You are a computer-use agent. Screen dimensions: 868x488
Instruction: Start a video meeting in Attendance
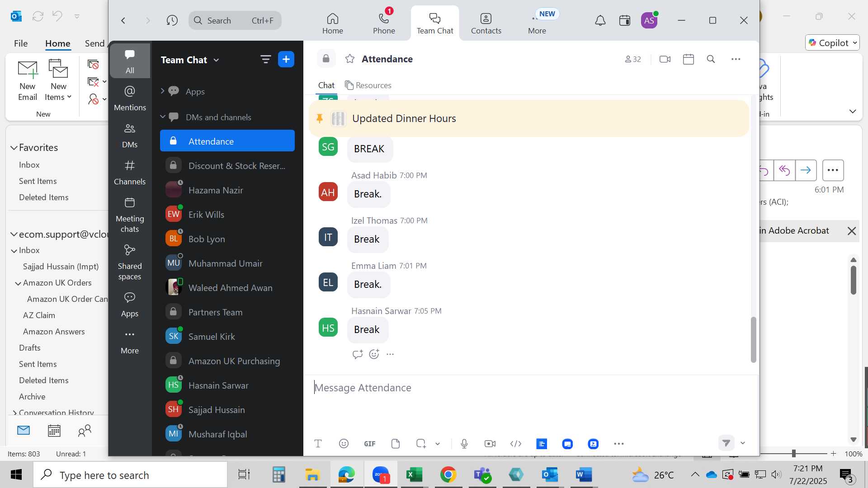[665, 59]
